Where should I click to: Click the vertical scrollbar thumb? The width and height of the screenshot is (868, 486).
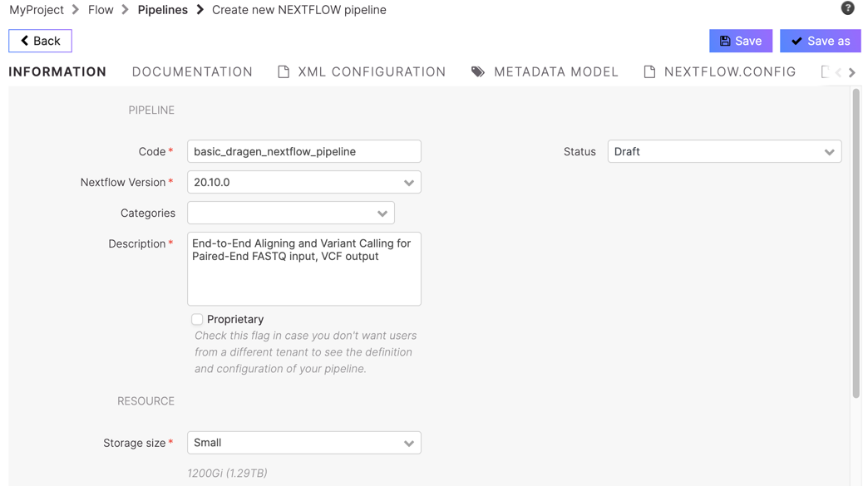coord(856,243)
